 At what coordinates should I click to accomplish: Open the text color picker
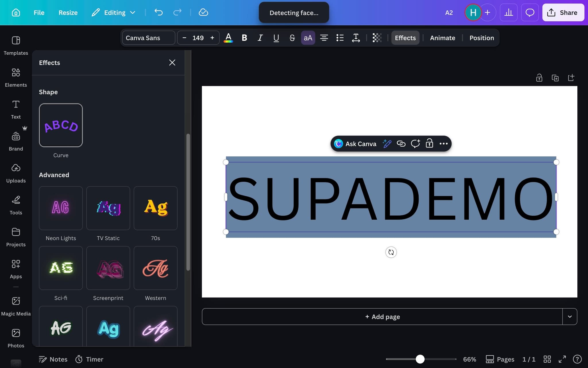(x=228, y=38)
